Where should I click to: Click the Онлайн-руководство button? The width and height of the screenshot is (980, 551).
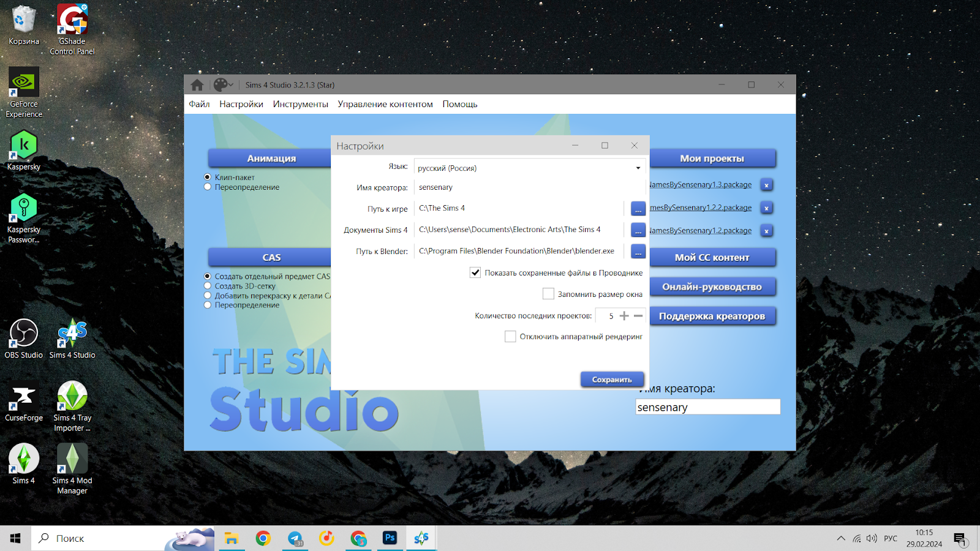pos(712,287)
